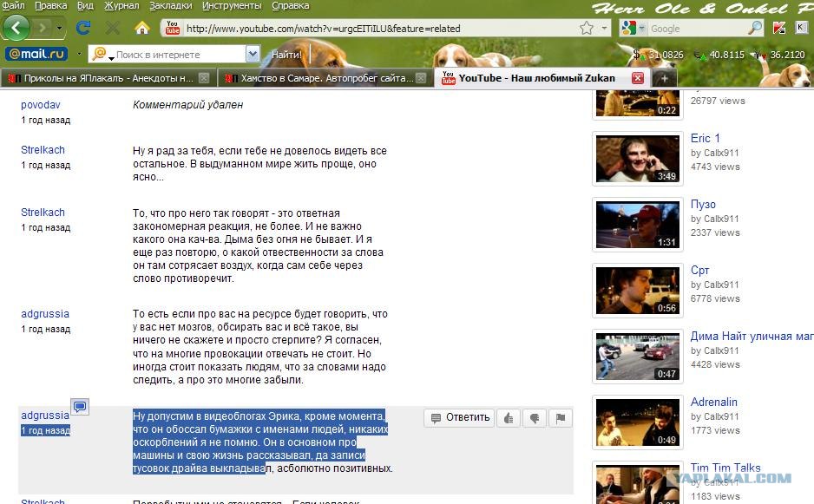814x504 pixels.
Task: Open the Закладки menu
Action: pyautogui.click(x=170, y=6)
